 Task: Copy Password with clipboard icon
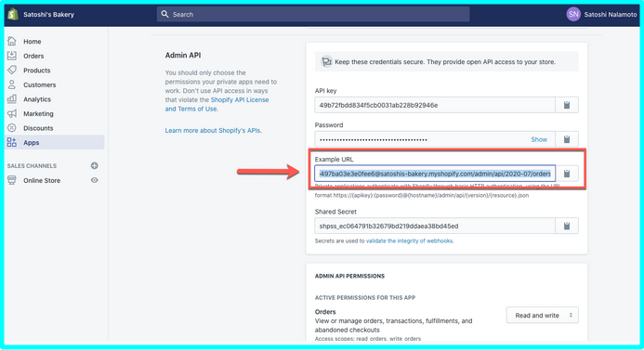(x=567, y=139)
